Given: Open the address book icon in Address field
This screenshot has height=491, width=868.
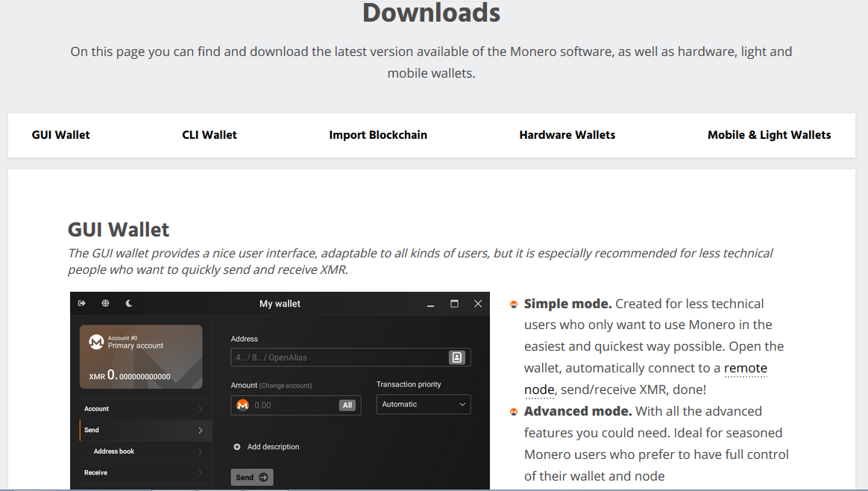Looking at the screenshot, I should 456,357.
